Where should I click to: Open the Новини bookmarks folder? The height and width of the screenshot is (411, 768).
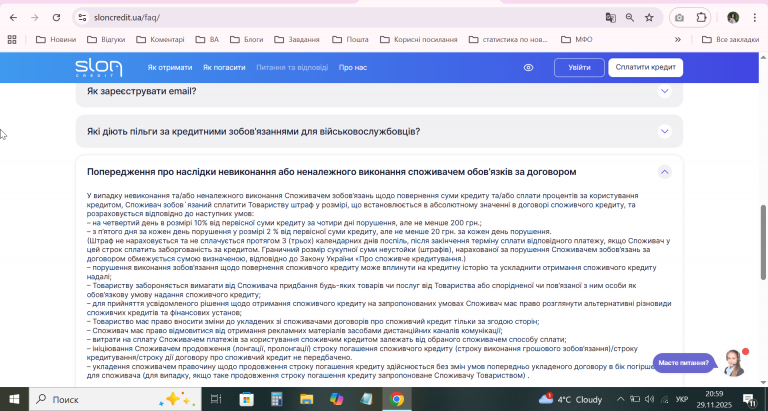click(x=56, y=40)
